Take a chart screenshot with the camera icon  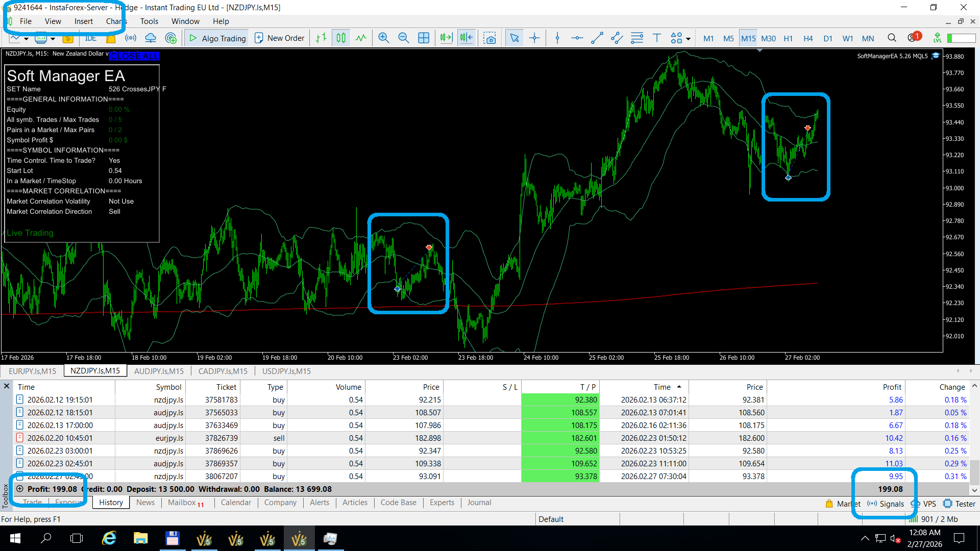[489, 38]
